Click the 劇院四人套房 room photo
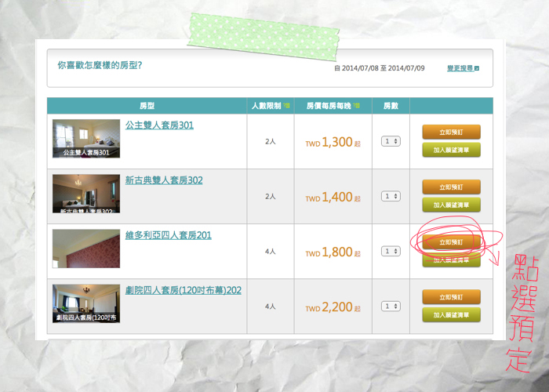The height and width of the screenshot is (392, 549). 86,303
